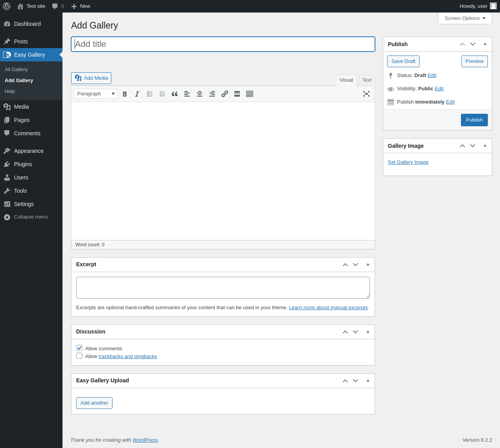Viewport: 500px width, 448px height.
Task: Expand the Screen Options panel
Action: pyautogui.click(x=465, y=18)
